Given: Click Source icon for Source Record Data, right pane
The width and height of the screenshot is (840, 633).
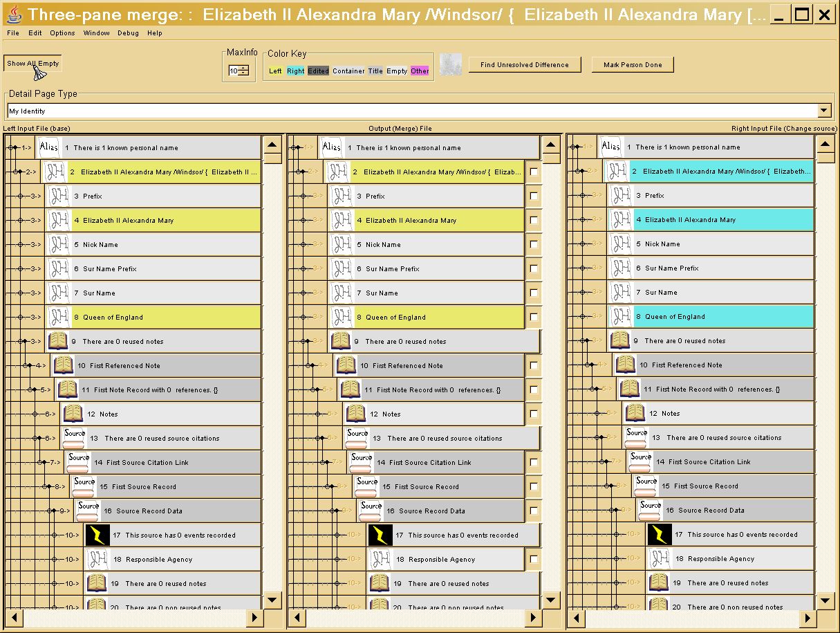Looking at the screenshot, I should 651,510.
